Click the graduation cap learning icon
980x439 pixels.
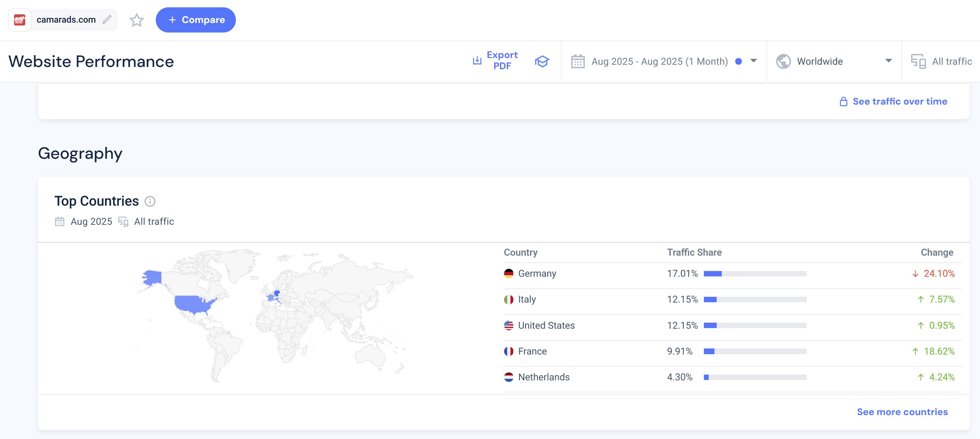[x=542, y=61]
